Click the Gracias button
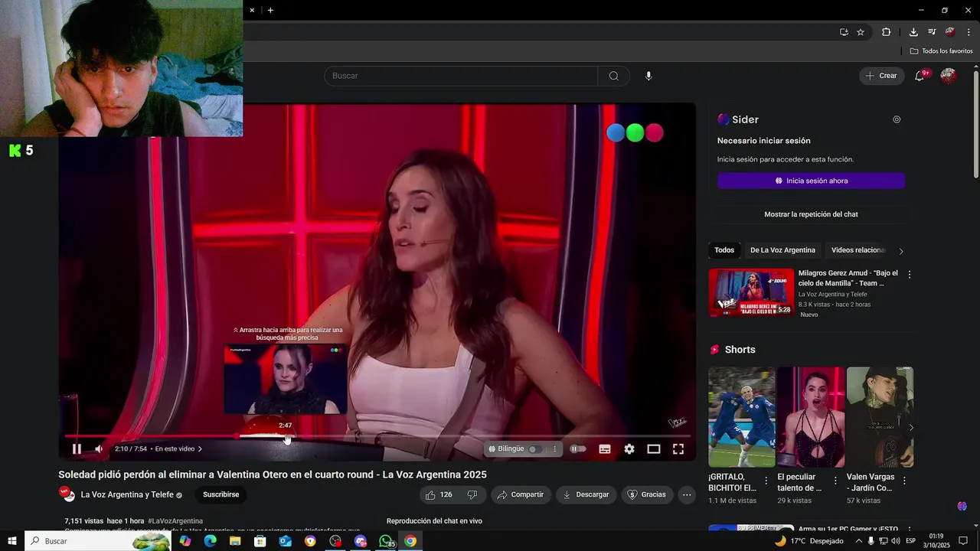The height and width of the screenshot is (551, 980). [648, 495]
